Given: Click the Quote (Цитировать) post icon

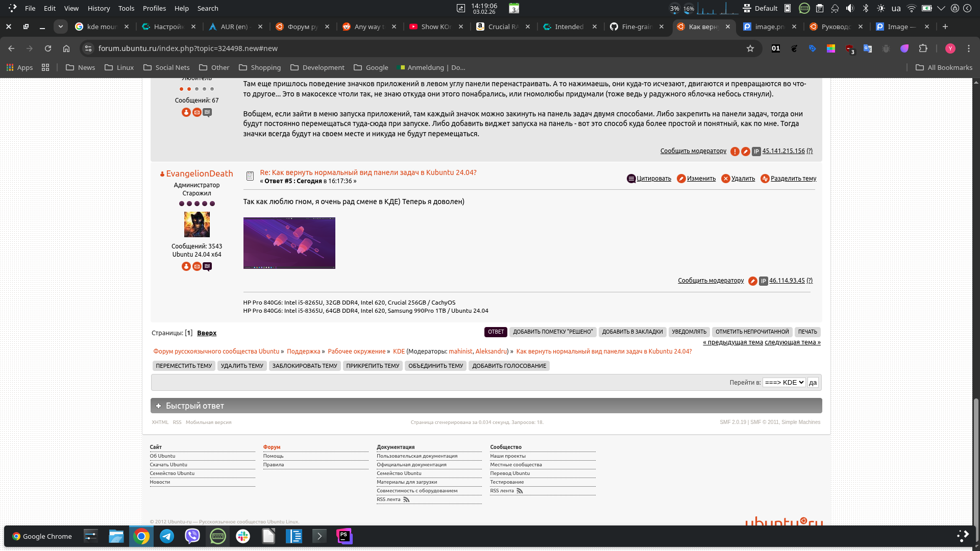Looking at the screenshot, I should [631, 179].
